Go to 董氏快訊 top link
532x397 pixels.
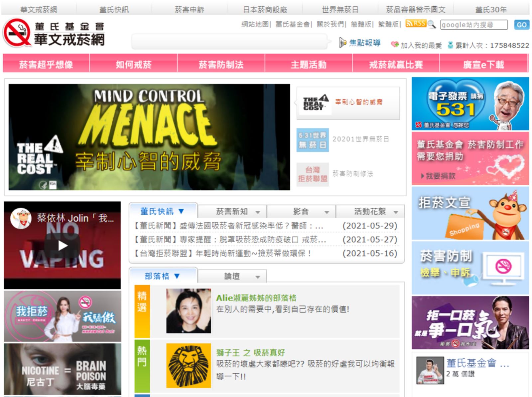(114, 9)
